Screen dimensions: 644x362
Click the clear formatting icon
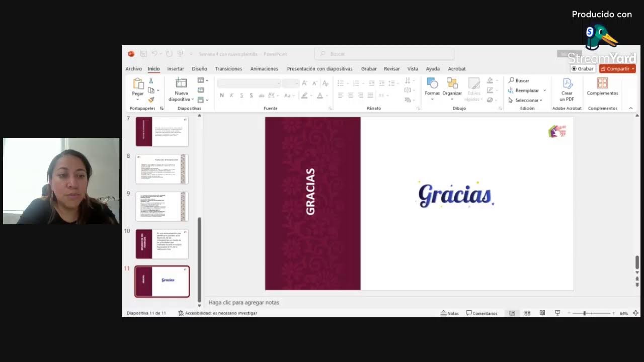pyautogui.click(x=326, y=83)
